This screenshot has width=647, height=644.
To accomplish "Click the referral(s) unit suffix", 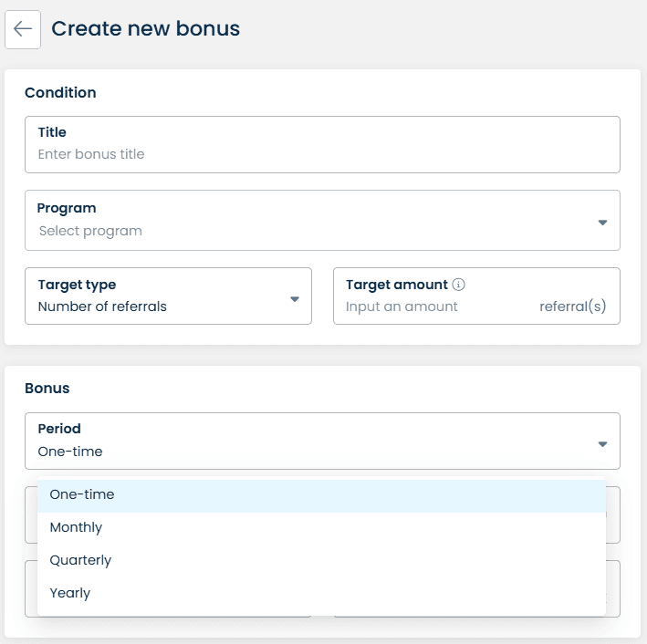I will [x=572, y=306].
